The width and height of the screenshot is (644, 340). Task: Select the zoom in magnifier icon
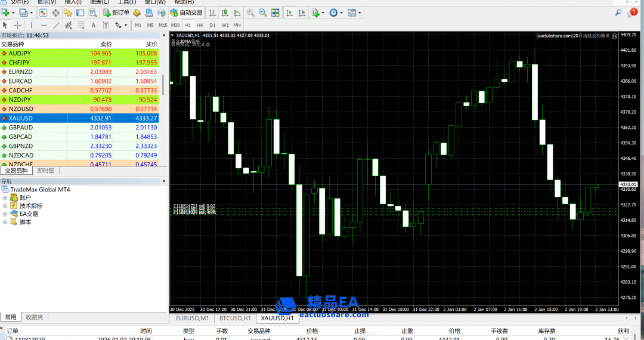pos(250,13)
